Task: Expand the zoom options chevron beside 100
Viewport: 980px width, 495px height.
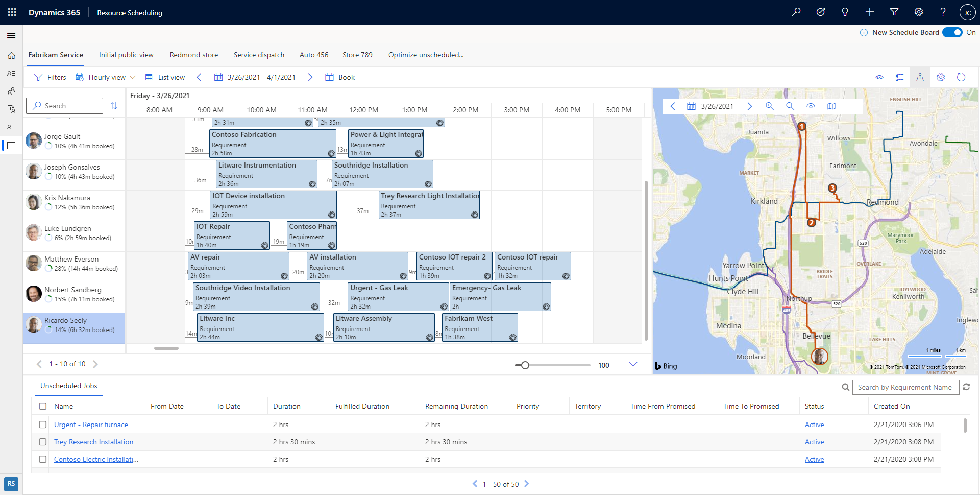Action: click(633, 364)
